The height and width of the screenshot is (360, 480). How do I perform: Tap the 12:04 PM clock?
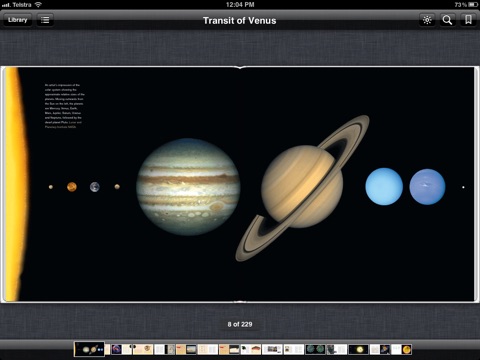(x=240, y=5)
